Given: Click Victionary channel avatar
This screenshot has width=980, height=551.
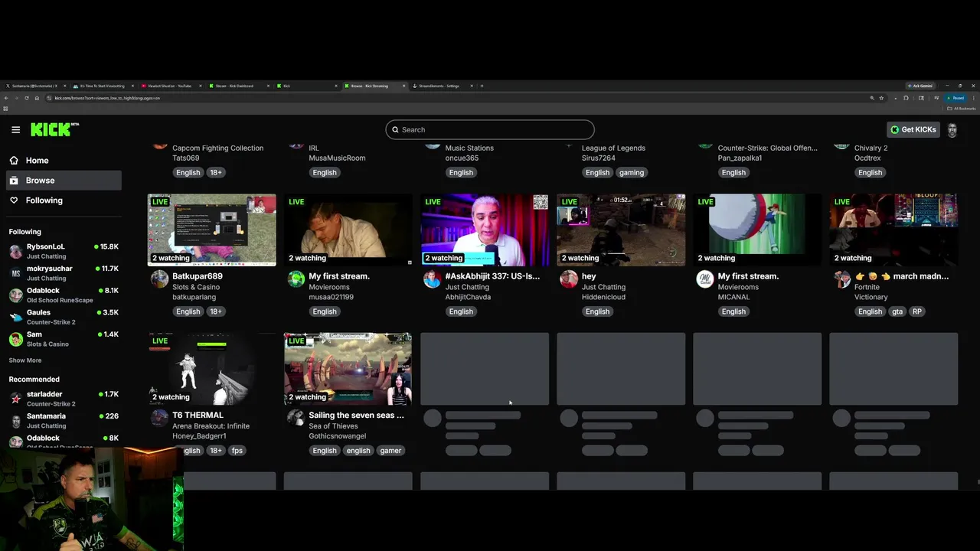Looking at the screenshot, I should (841, 279).
